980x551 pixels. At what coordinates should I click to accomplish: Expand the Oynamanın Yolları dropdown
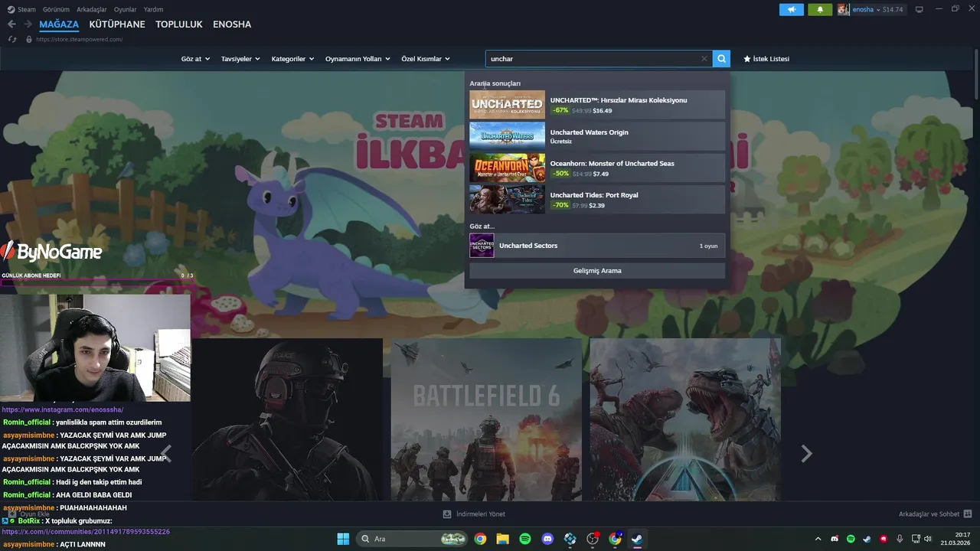click(x=358, y=59)
